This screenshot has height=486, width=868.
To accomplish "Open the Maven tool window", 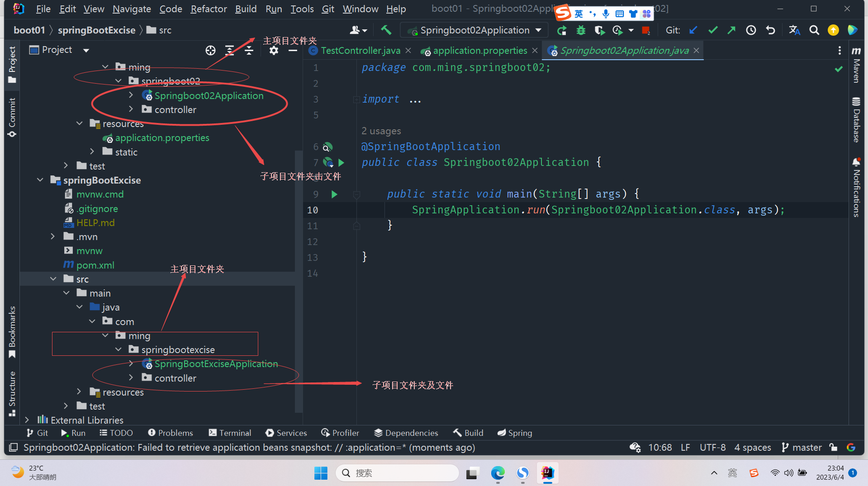I will (x=856, y=64).
